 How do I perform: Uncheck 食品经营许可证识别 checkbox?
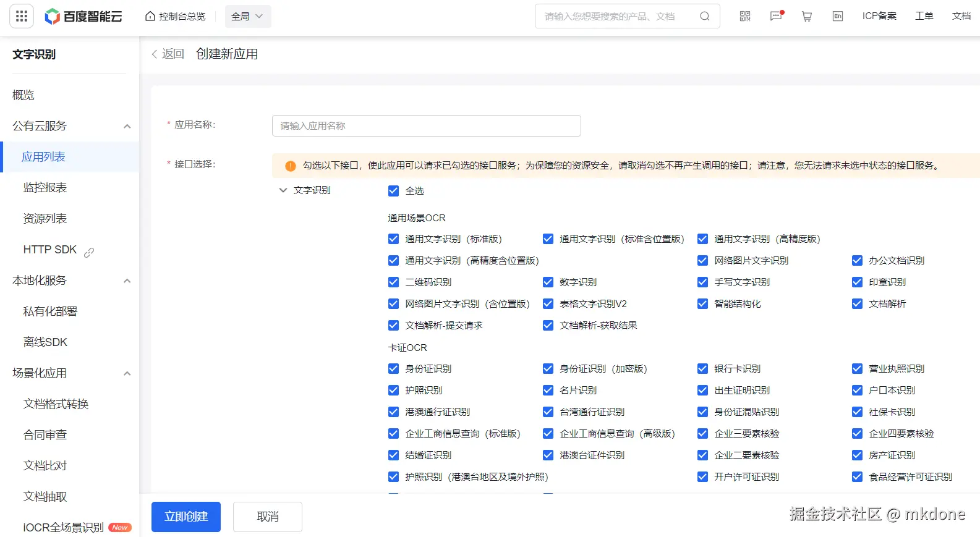(857, 477)
